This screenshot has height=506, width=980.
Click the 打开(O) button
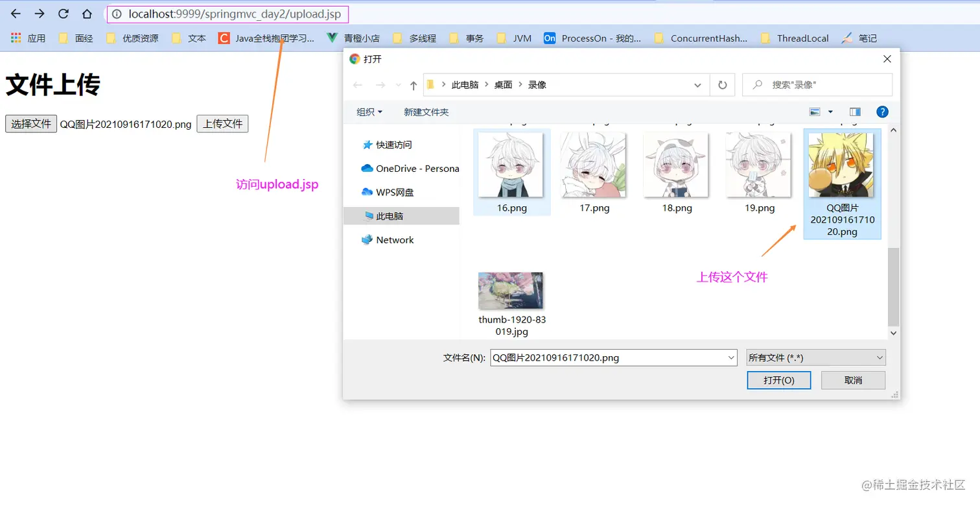pos(778,380)
